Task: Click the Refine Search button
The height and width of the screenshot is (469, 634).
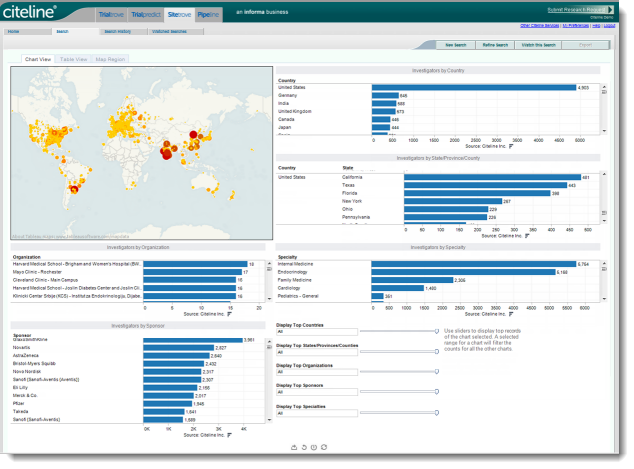Action: point(494,45)
